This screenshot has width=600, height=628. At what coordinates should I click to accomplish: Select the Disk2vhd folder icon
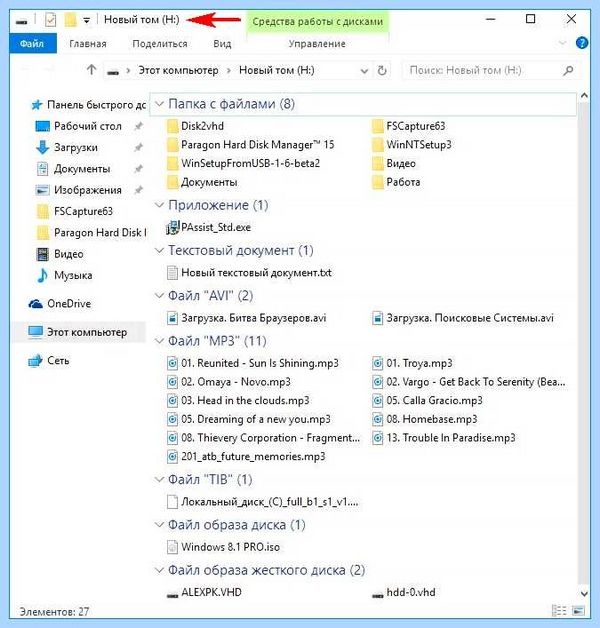point(172,127)
